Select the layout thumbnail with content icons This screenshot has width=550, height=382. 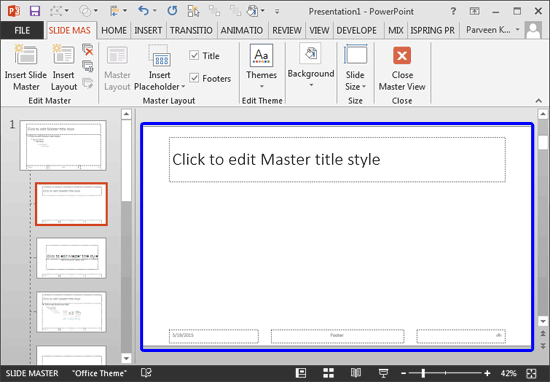click(x=72, y=312)
